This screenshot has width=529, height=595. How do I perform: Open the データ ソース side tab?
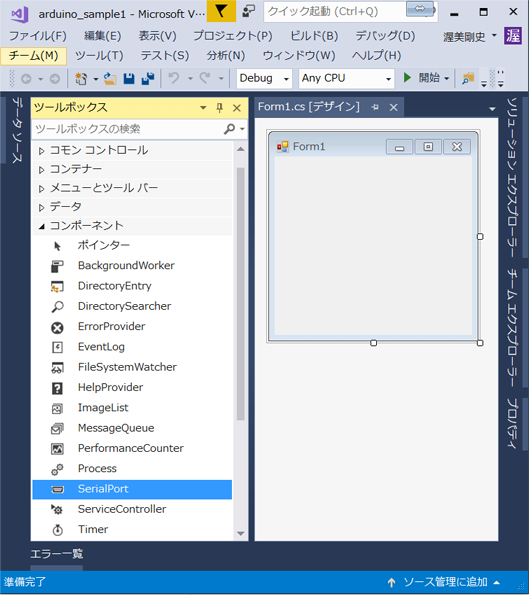pyautogui.click(x=17, y=130)
